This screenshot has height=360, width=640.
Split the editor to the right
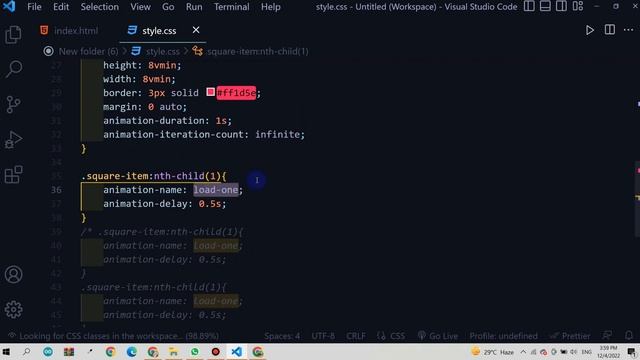[609, 30]
